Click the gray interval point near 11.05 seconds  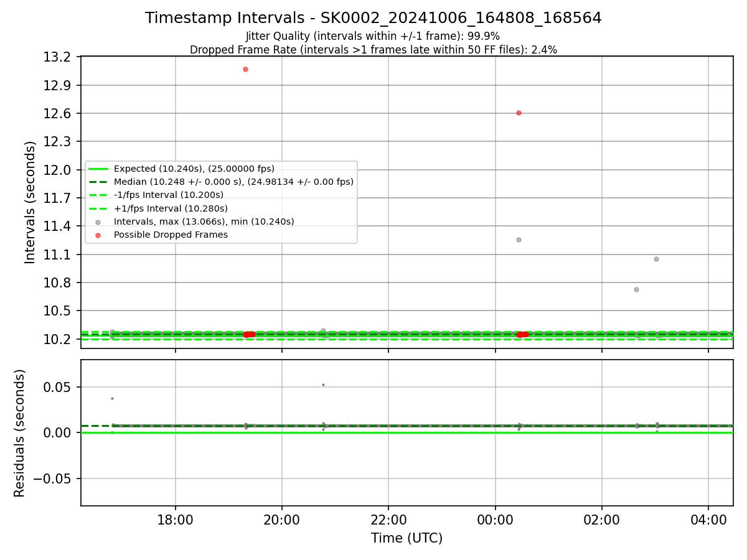pos(656,259)
